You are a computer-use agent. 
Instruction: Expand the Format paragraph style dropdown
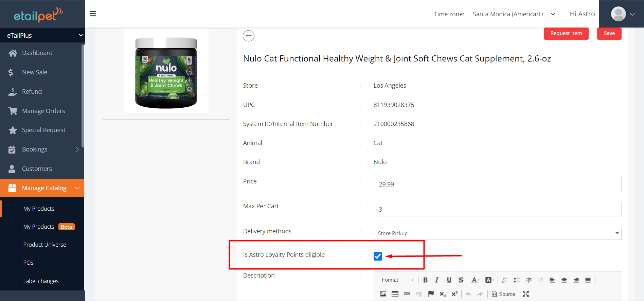397,280
